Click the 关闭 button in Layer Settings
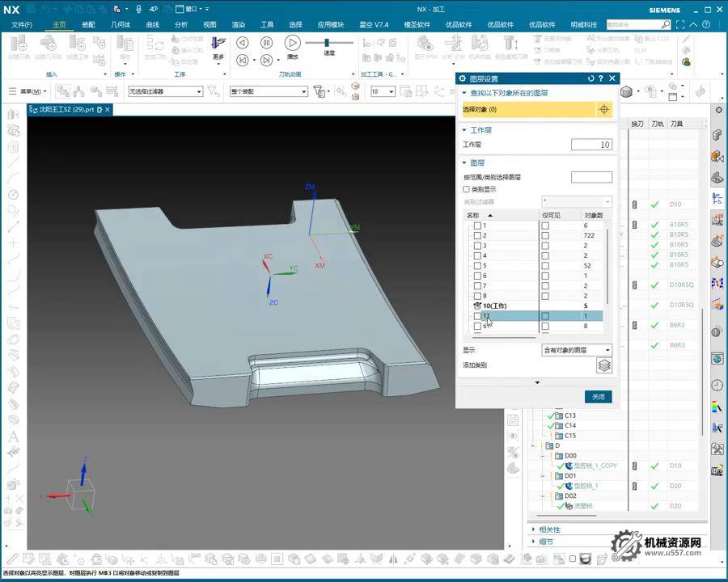 (598, 397)
